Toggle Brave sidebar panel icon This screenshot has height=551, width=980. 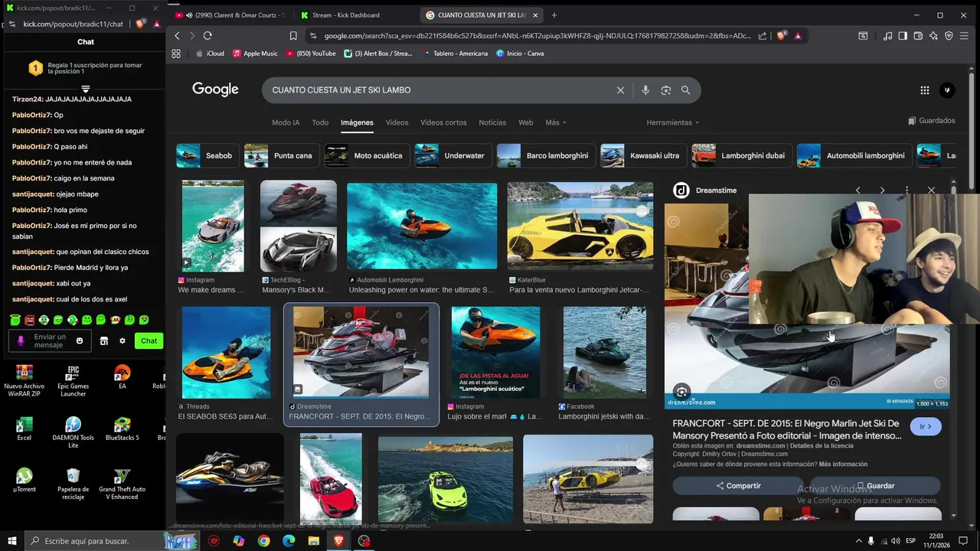[903, 35]
